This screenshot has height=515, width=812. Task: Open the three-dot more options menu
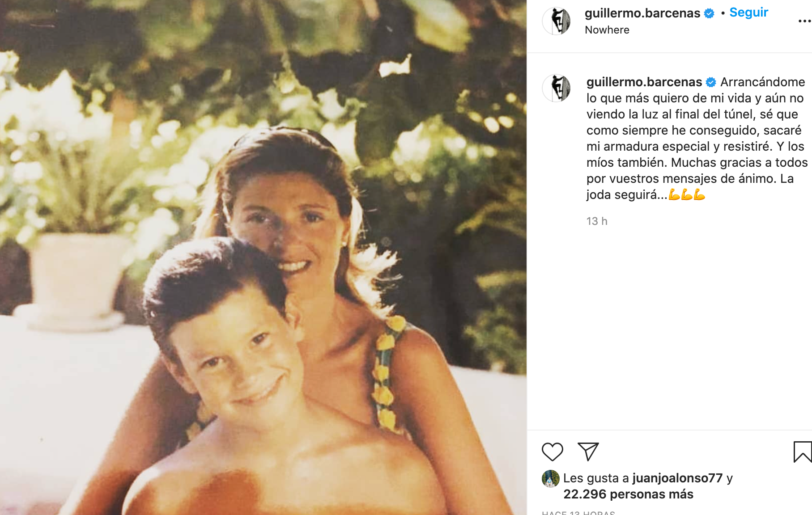[805, 21]
